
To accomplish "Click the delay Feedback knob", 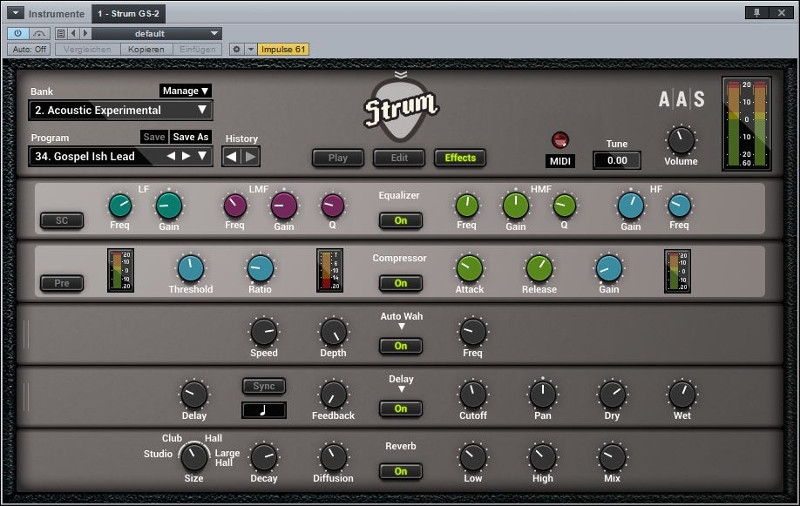I will coord(333,394).
